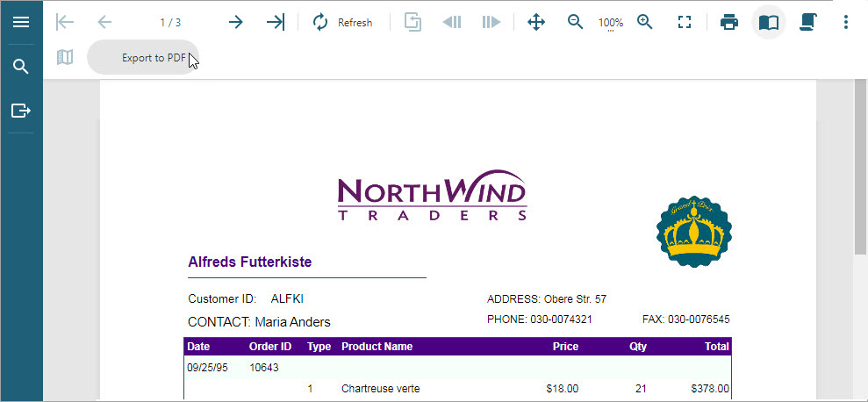868x402 pixels.
Task: Open the hamburger menu in the sidebar
Action: pyautogui.click(x=21, y=22)
